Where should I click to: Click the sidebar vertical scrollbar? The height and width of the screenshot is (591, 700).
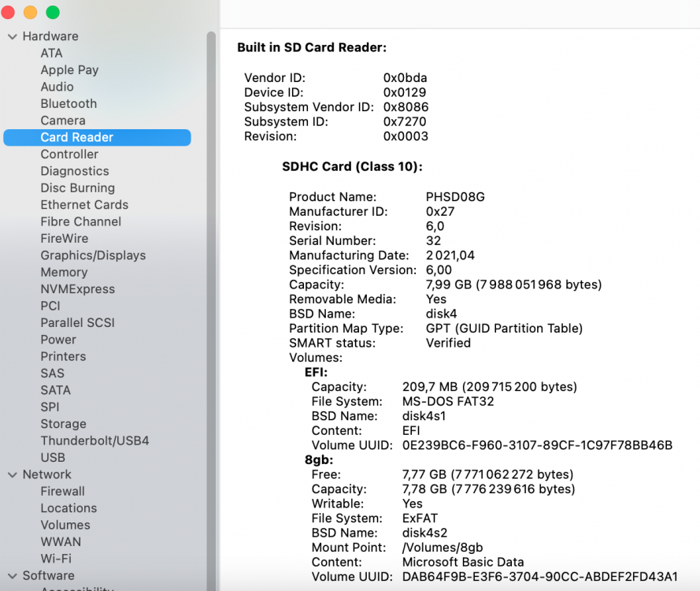click(x=211, y=311)
